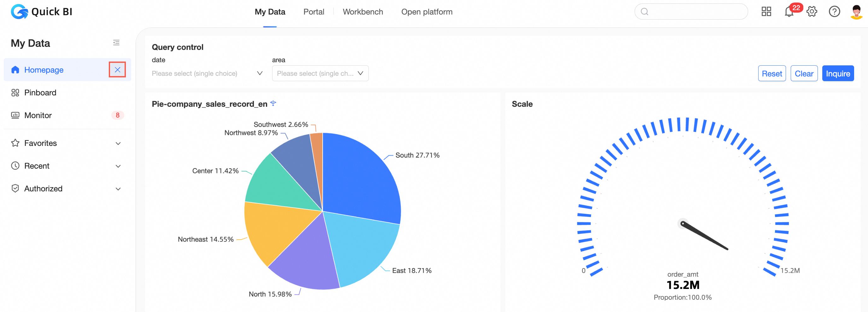
Task: Click the user avatar
Action: tap(857, 12)
